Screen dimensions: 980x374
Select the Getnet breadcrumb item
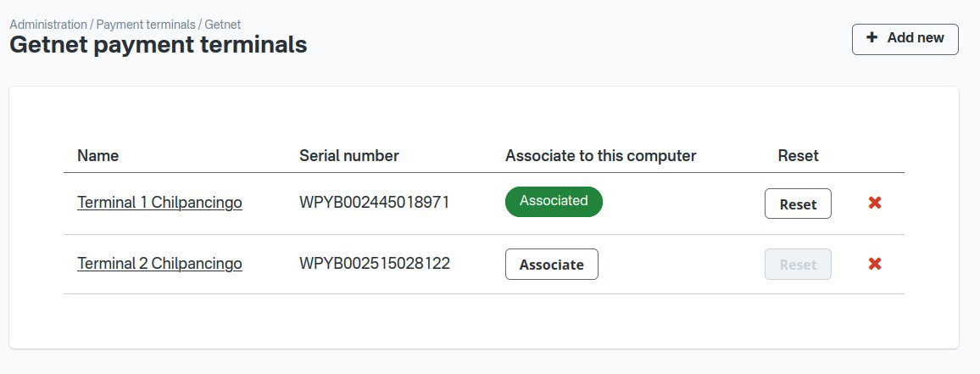(223, 25)
